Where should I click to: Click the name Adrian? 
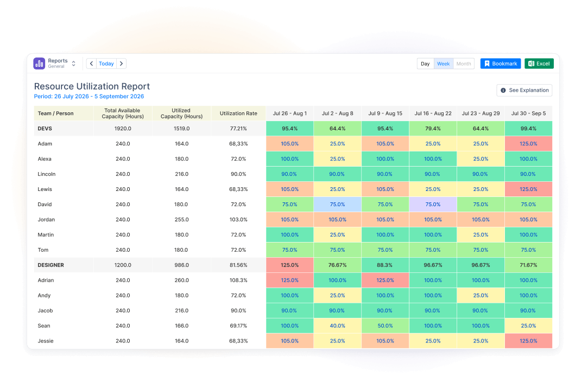click(46, 280)
